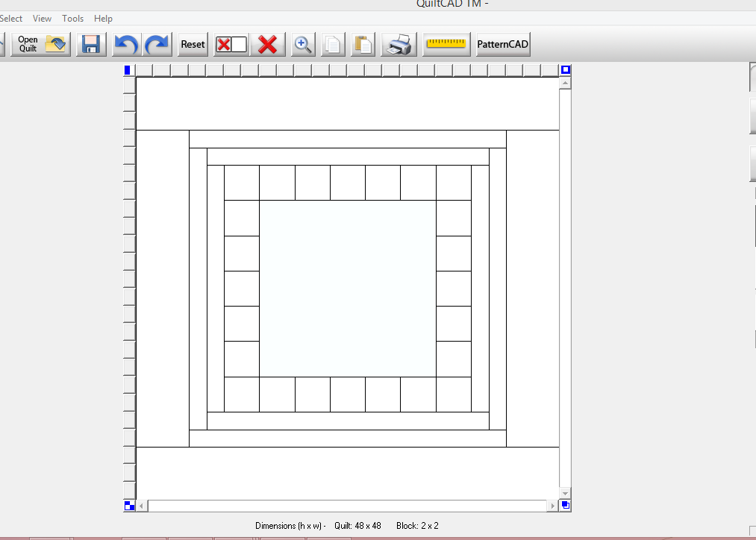Click the Open Quilt folder button
Image resolution: width=756 pixels, height=540 pixels.
tap(41, 44)
